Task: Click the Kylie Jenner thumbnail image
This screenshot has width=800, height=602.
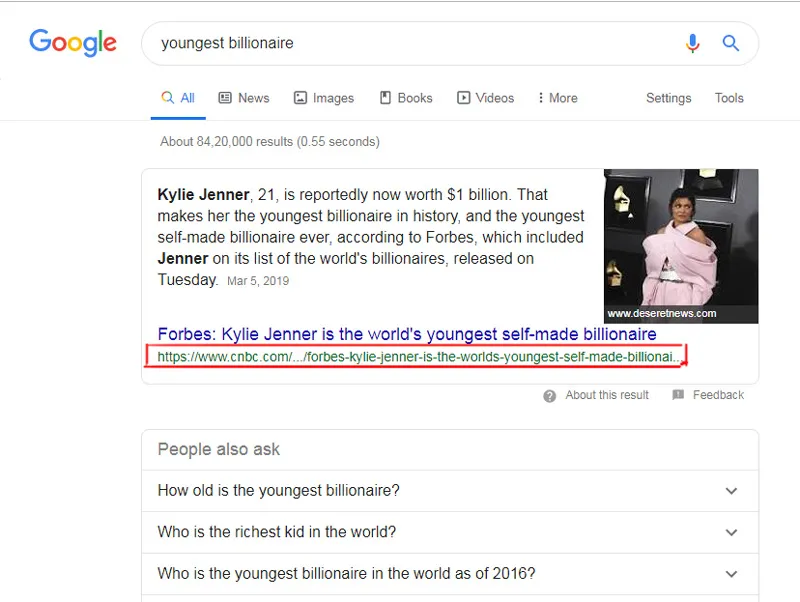Action: point(680,246)
